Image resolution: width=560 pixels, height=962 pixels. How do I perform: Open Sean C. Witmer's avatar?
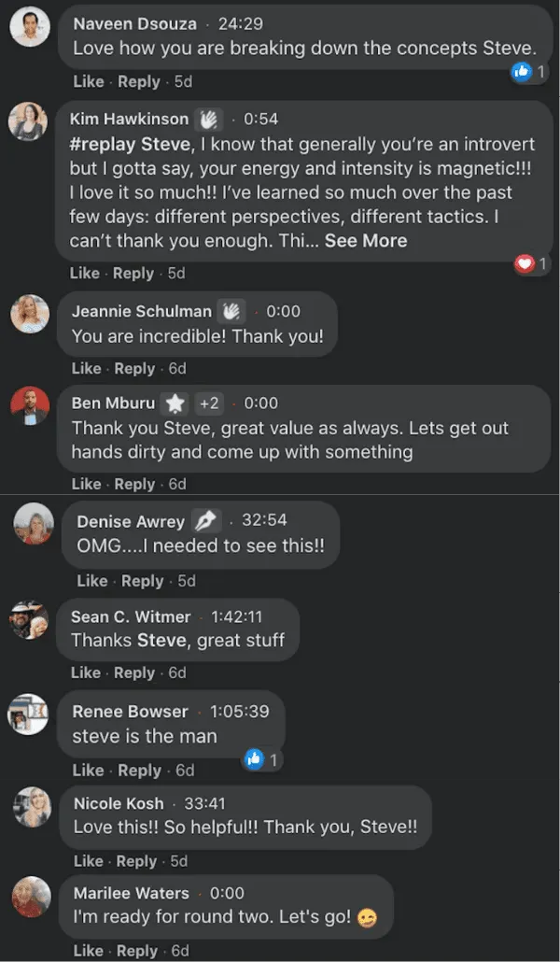[29, 620]
